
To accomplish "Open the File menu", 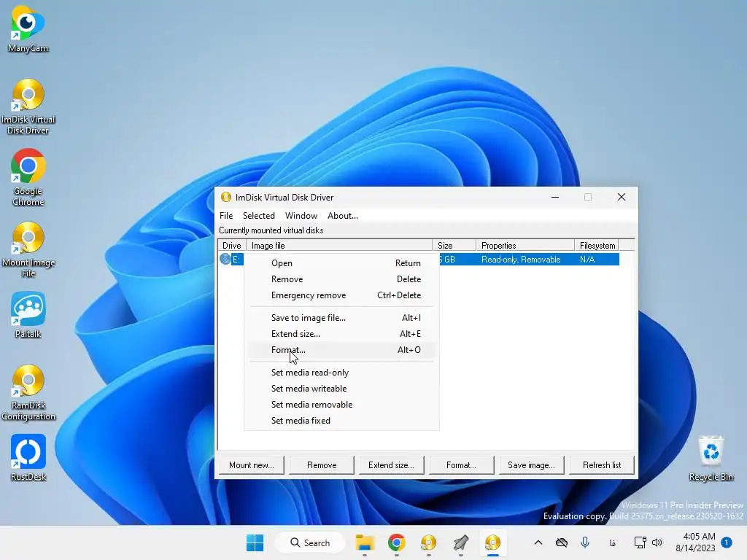I will pyautogui.click(x=226, y=216).
